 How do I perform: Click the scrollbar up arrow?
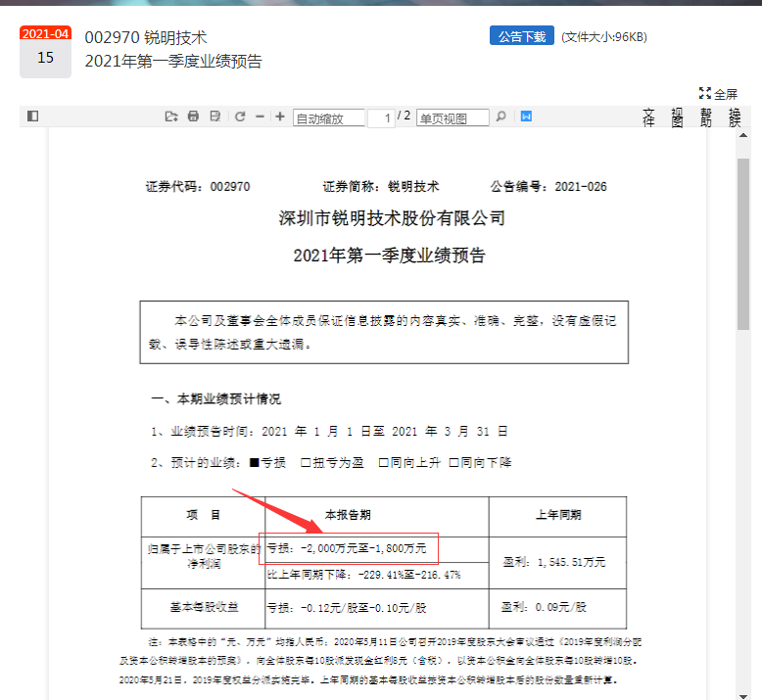[x=743, y=135]
